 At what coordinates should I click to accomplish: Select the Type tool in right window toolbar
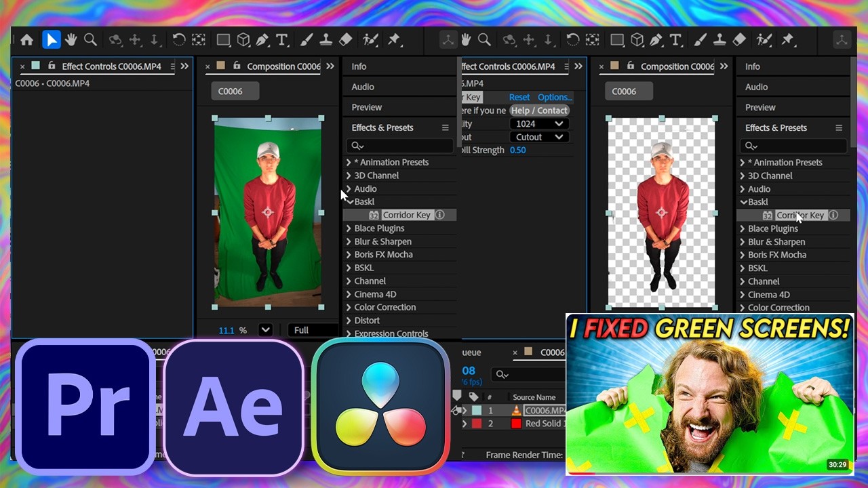[675, 40]
